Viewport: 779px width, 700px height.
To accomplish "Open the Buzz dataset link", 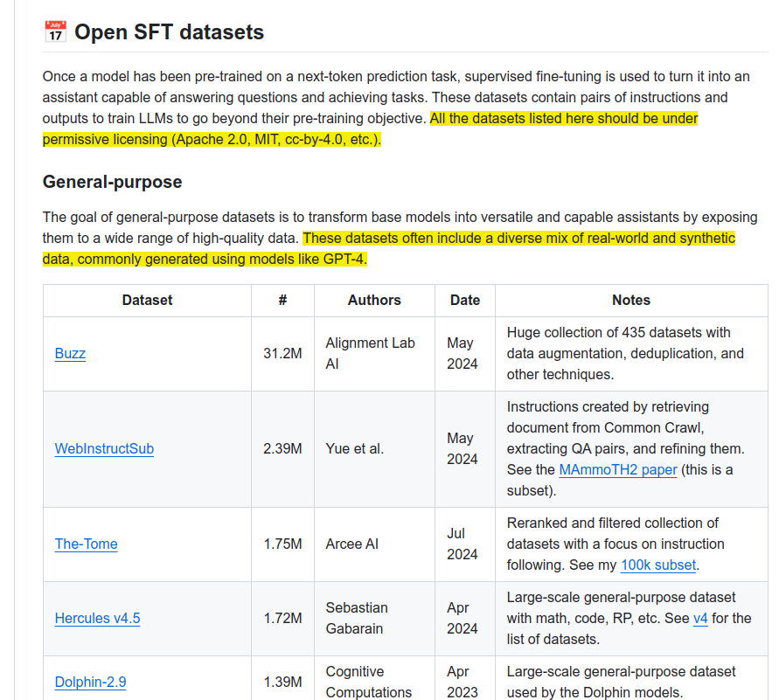I will 70,353.
